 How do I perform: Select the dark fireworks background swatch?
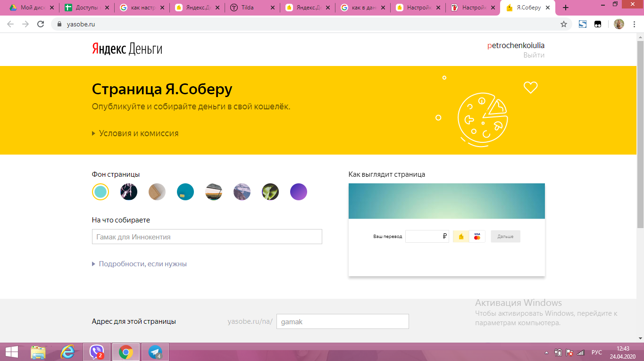click(129, 192)
